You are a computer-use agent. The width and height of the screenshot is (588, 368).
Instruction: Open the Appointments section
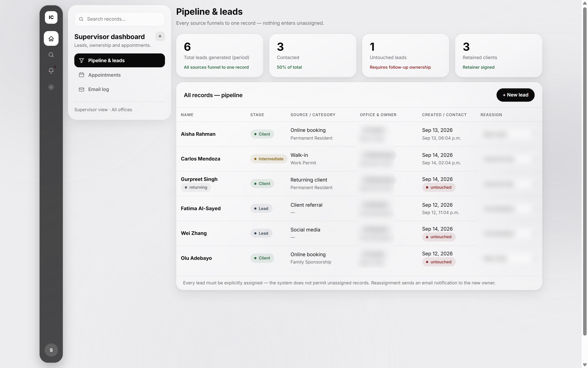pyautogui.click(x=120, y=75)
